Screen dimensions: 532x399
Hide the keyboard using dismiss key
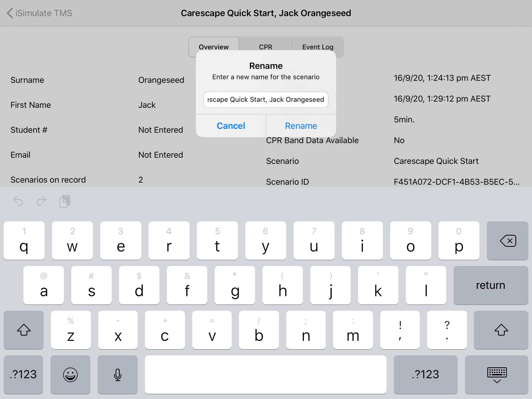[x=496, y=374]
